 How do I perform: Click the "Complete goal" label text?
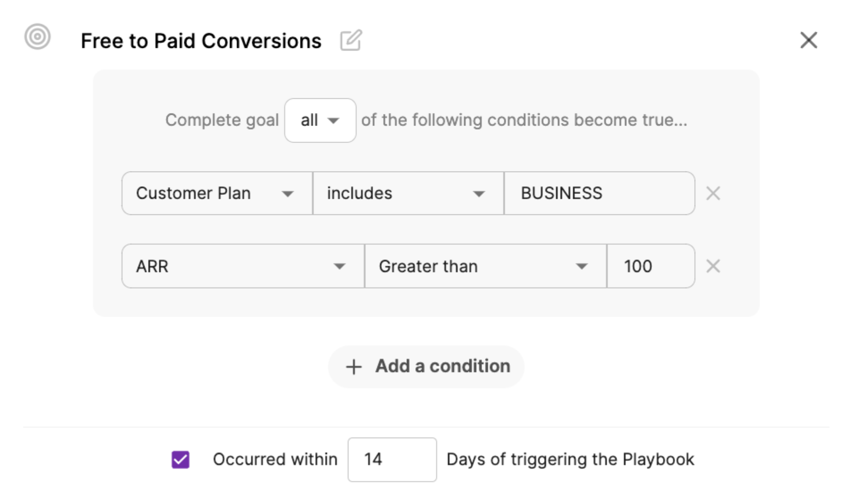pos(222,120)
